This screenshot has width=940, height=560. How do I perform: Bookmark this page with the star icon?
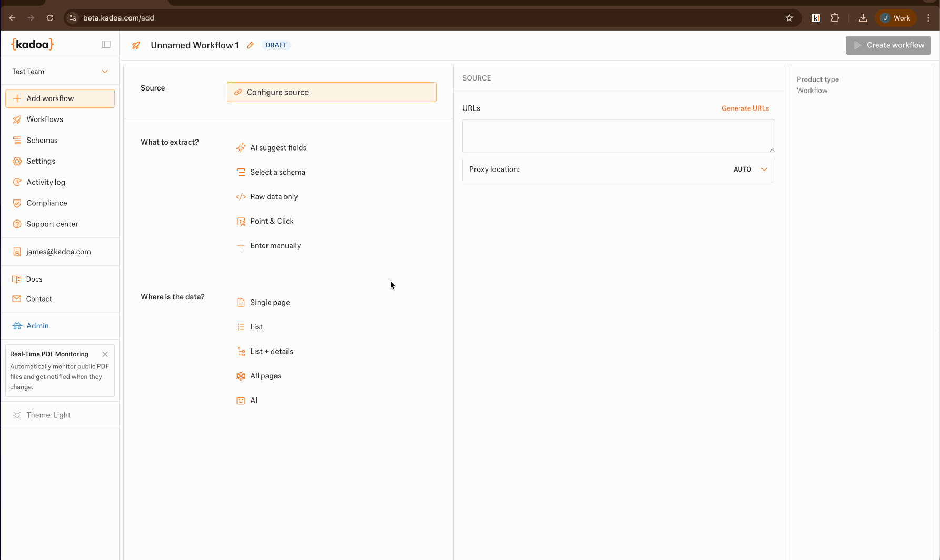click(x=789, y=18)
